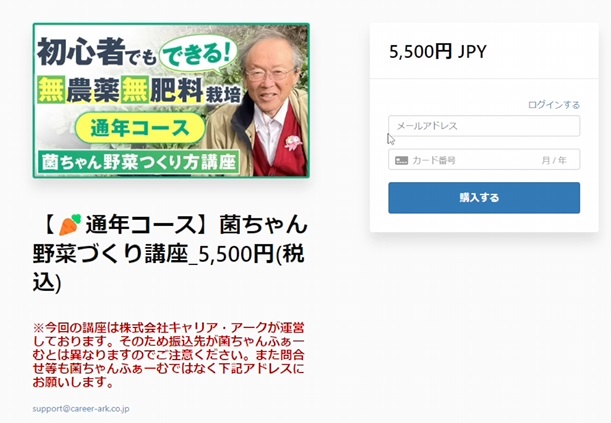Viewport: 611px width, 423px height.
Task: Click the yellow 通年コース badge in banner
Action: pos(140,129)
